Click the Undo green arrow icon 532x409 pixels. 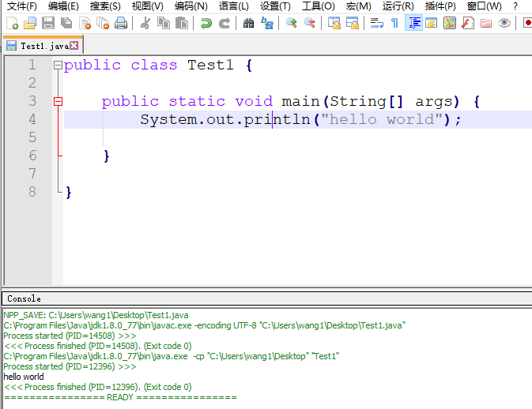[206, 23]
